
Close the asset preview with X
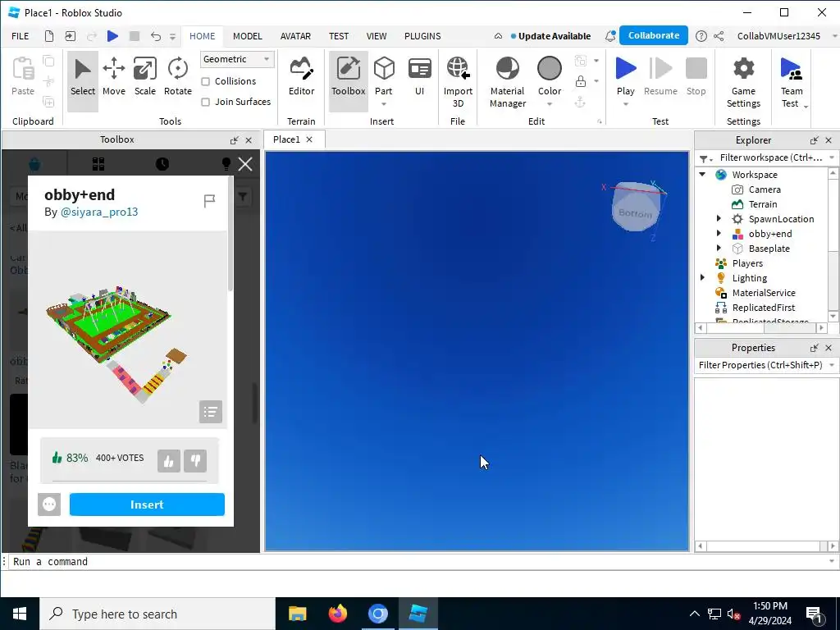pyautogui.click(x=245, y=164)
